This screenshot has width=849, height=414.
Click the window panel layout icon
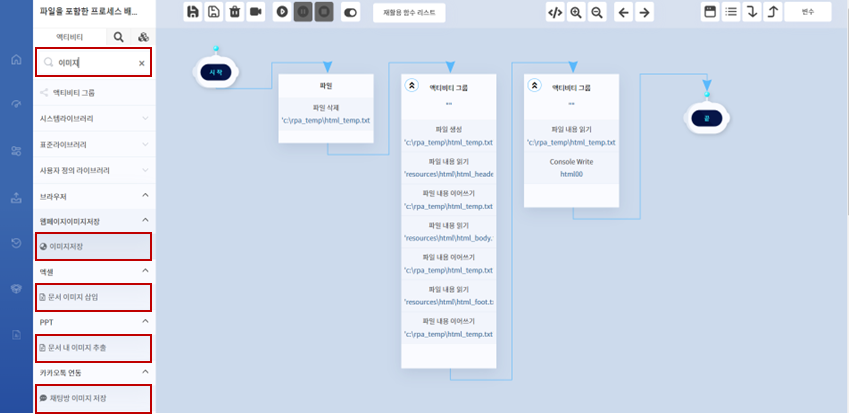click(x=710, y=12)
